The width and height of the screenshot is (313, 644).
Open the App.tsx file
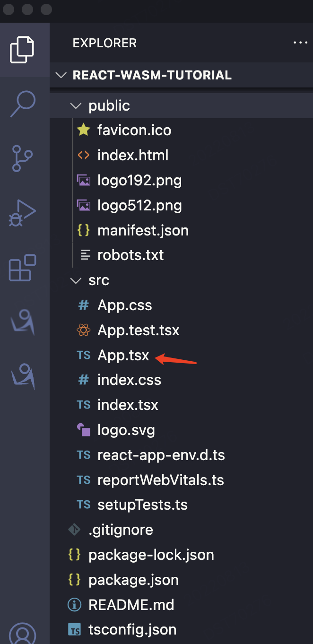(123, 355)
